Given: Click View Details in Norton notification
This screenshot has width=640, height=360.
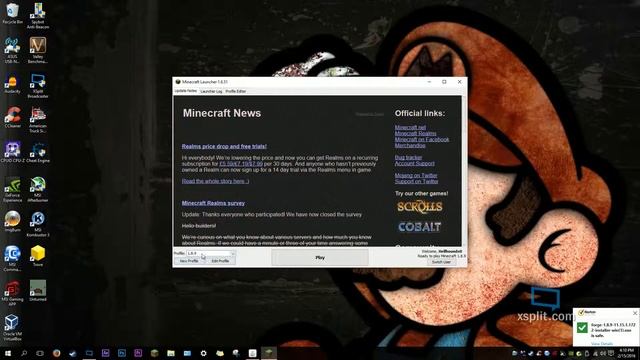Looking at the screenshot, I should click(602, 343).
